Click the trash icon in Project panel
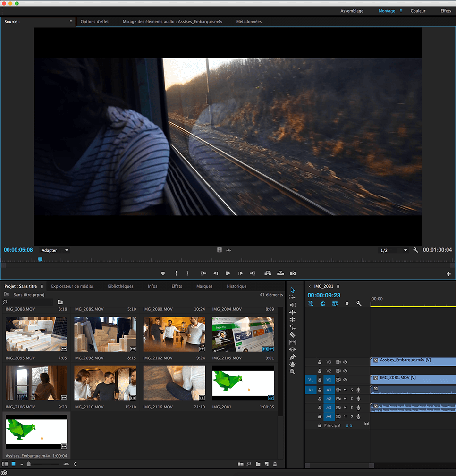Screen dimensions: 456x476 tap(275, 464)
